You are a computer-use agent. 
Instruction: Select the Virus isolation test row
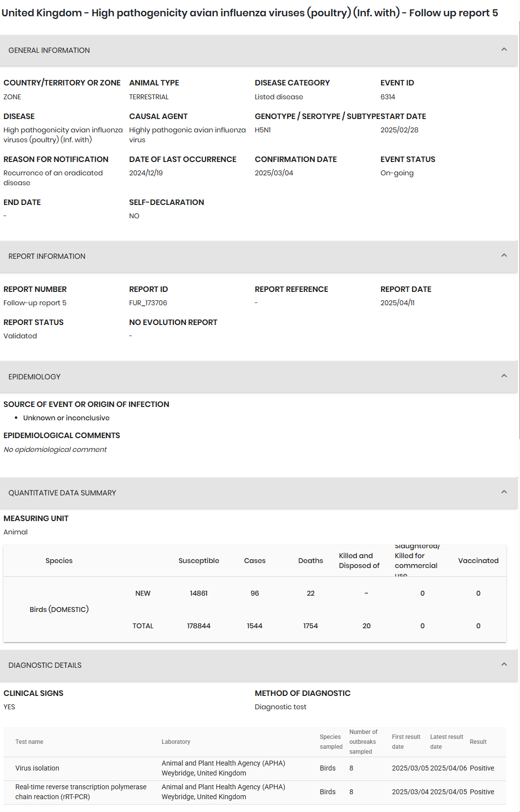tap(255, 769)
